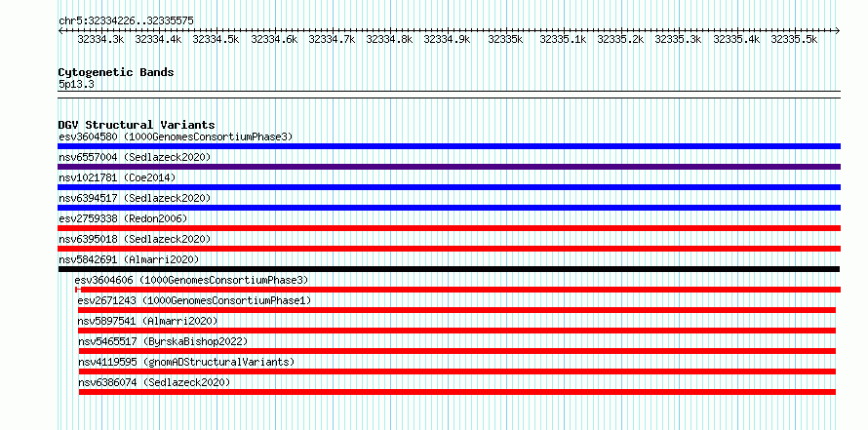Screen dimensions: 868x430
Task: Click nsv5897541 (Almarri2020) label
Action: (148, 321)
